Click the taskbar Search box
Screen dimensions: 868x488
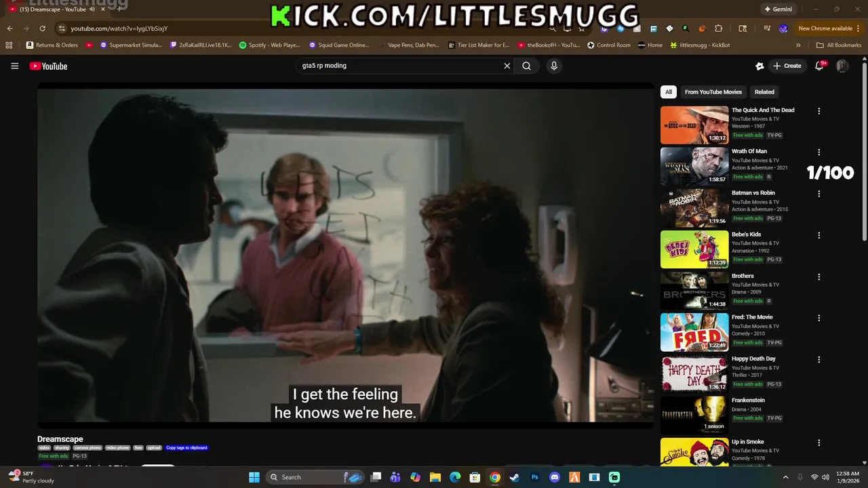[x=315, y=477]
